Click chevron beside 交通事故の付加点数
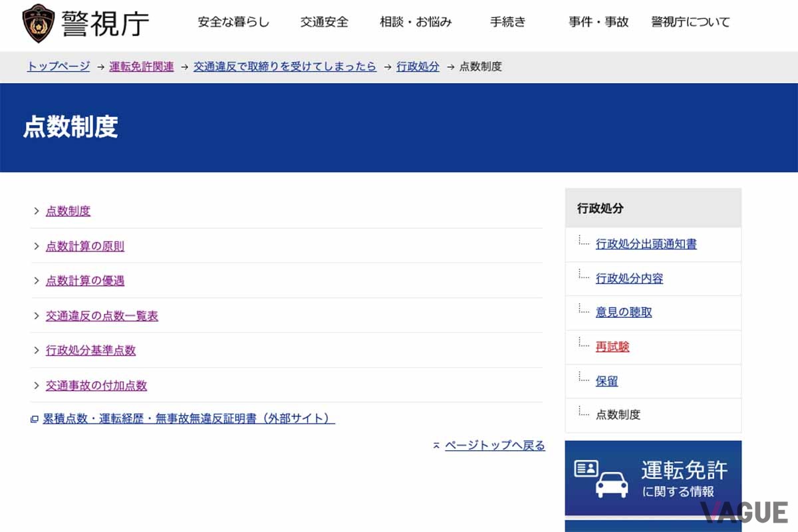The width and height of the screenshot is (798, 532). (37, 386)
